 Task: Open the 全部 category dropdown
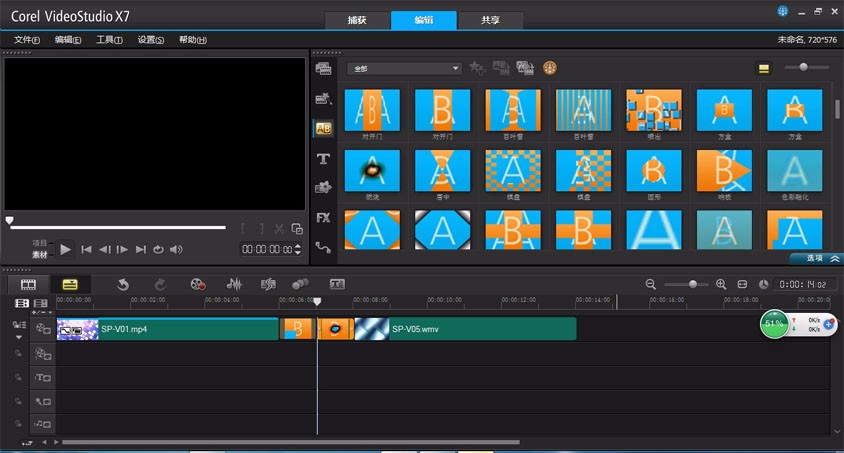point(404,68)
